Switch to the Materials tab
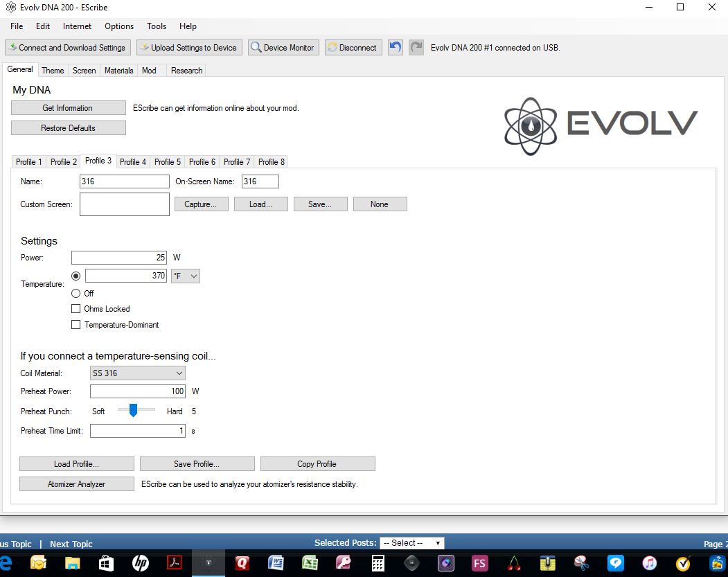Image resolution: width=728 pixels, height=577 pixels. [118, 71]
